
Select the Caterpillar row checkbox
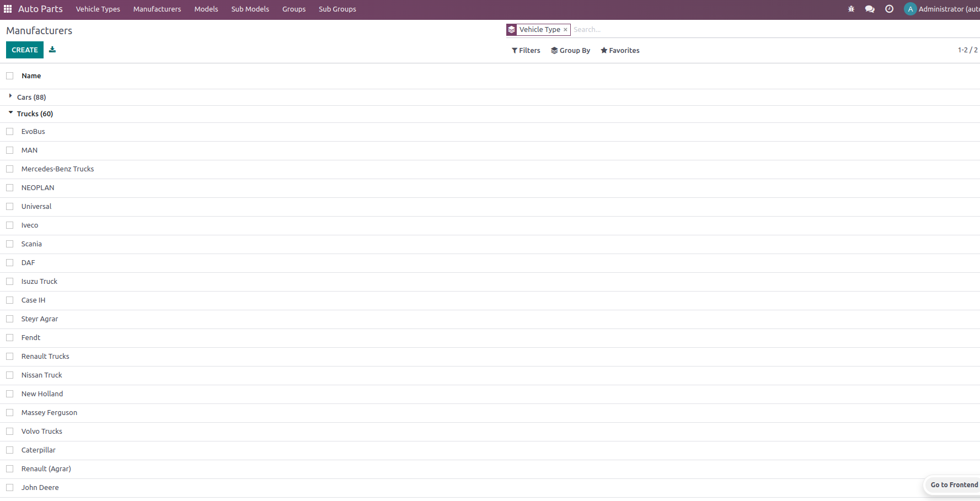(10, 450)
